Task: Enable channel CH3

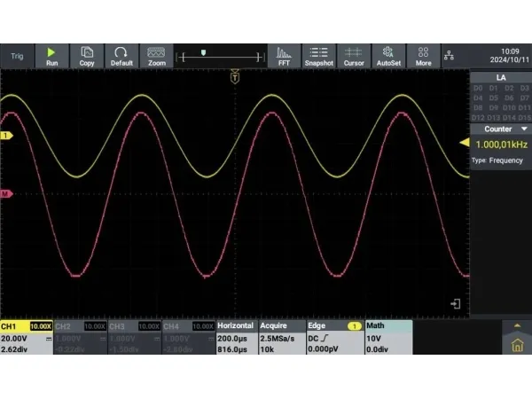Action: [135, 338]
